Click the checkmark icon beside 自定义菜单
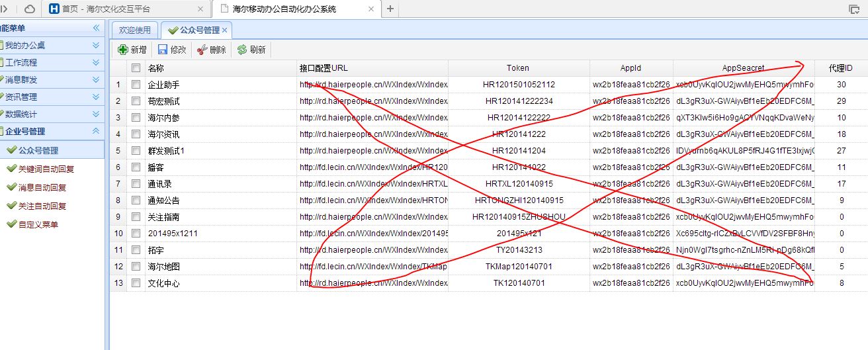 11,224
